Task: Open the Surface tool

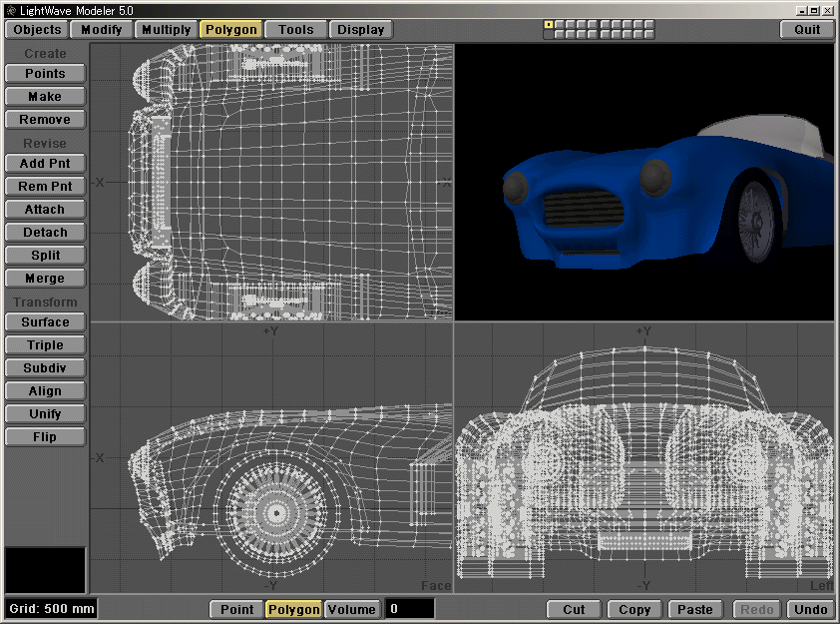Action: (45, 321)
